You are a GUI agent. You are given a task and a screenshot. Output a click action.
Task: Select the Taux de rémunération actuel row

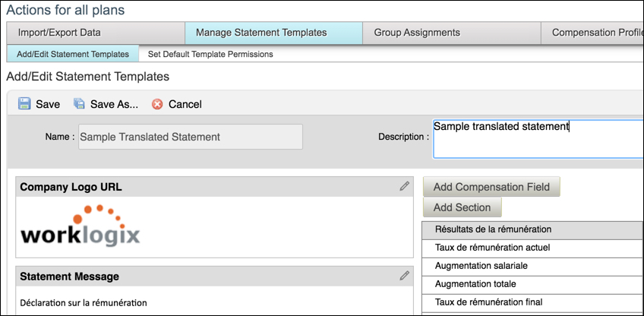click(532, 247)
